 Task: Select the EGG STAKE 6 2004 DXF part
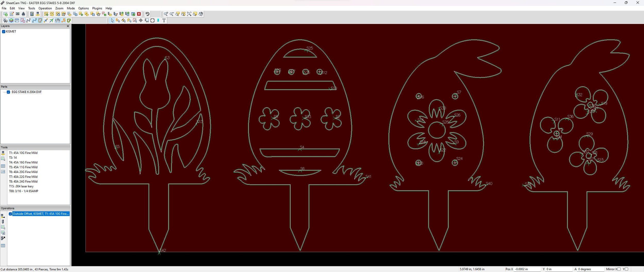point(27,92)
